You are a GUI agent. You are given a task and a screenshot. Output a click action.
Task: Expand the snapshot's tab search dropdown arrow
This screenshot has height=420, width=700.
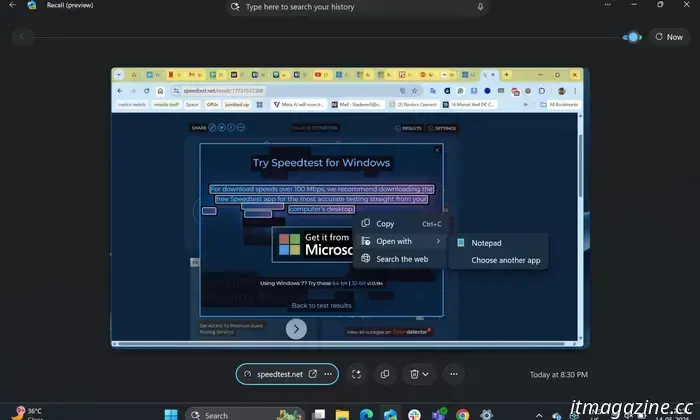click(x=119, y=75)
